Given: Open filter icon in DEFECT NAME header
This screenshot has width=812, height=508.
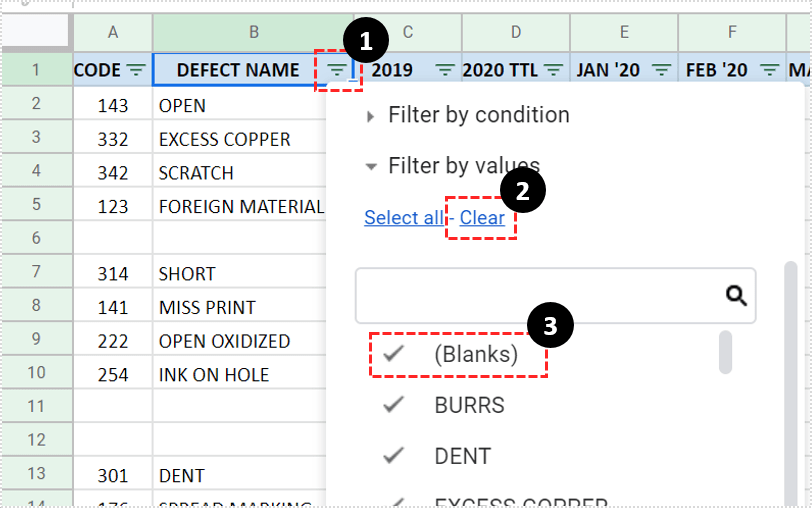Looking at the screenshot, I should (338, 70).
